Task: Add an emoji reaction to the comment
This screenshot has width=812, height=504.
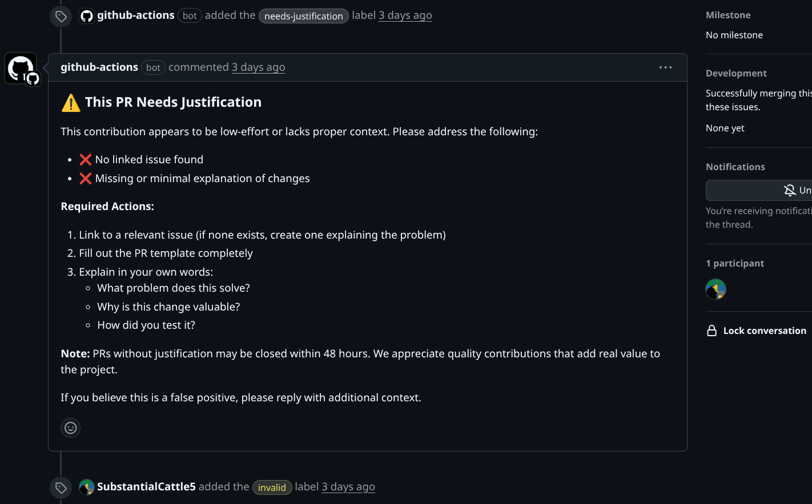Action: 70,428
